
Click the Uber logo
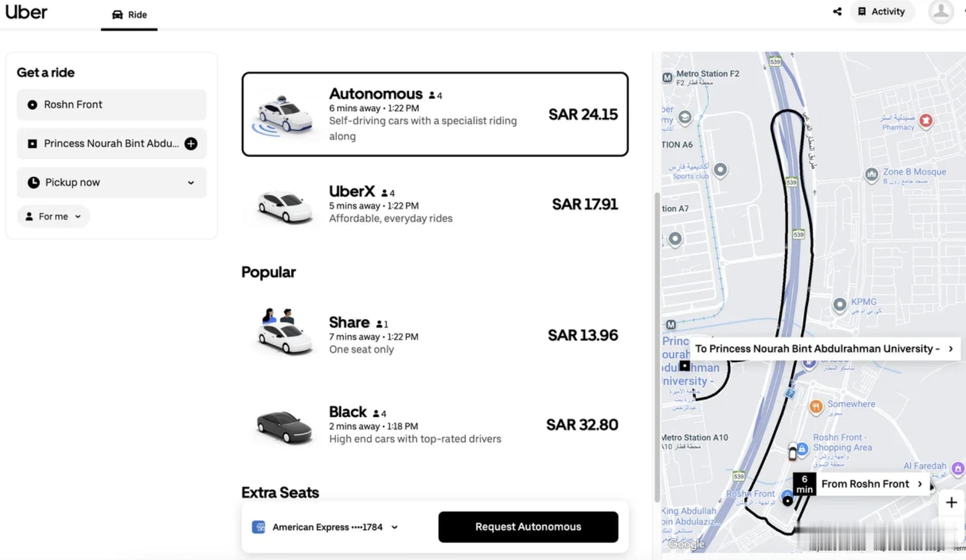[x=27, y=12]
